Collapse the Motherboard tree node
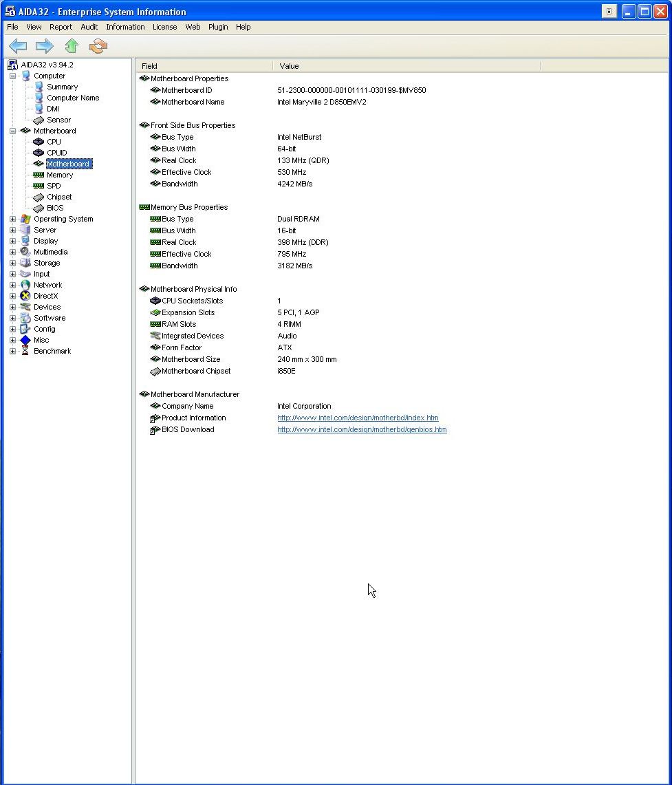This screenshot has width=672, height=785. pyautogui.click(x=12, y=131)
